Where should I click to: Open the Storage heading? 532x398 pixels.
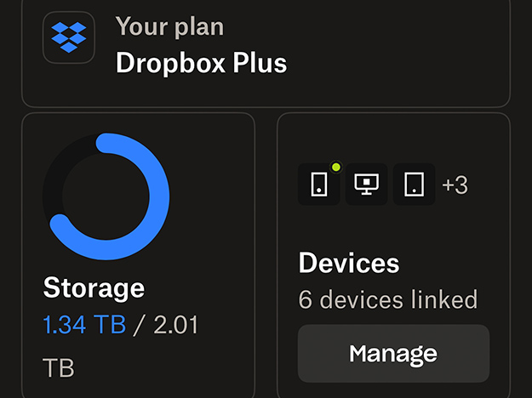(94, 287)
